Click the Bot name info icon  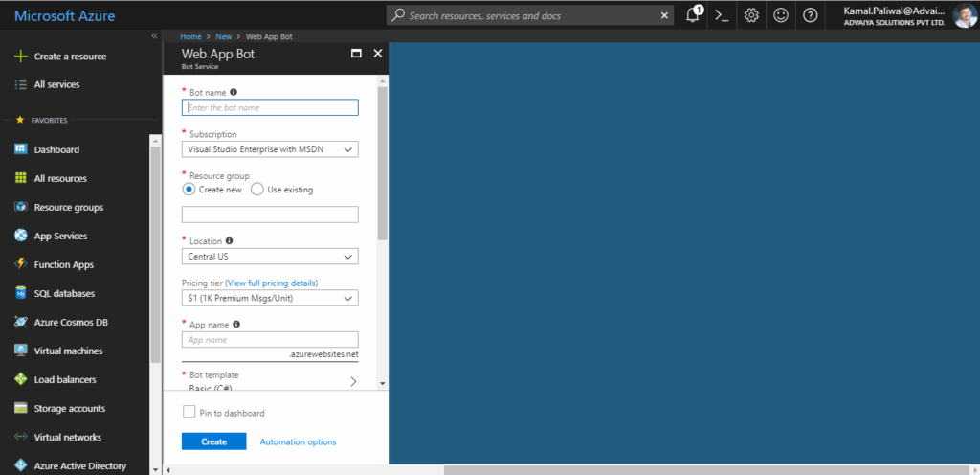[234, 92]
